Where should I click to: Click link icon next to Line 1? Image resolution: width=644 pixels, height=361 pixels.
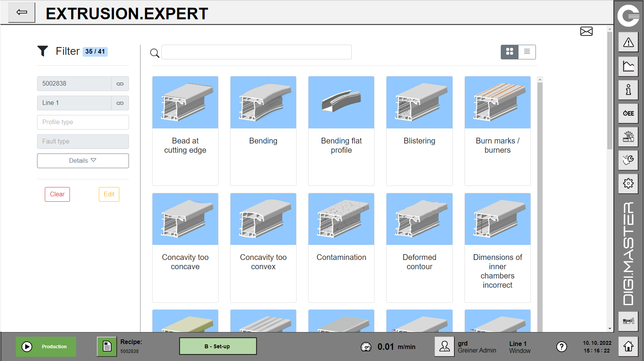[x=120, y=103]
